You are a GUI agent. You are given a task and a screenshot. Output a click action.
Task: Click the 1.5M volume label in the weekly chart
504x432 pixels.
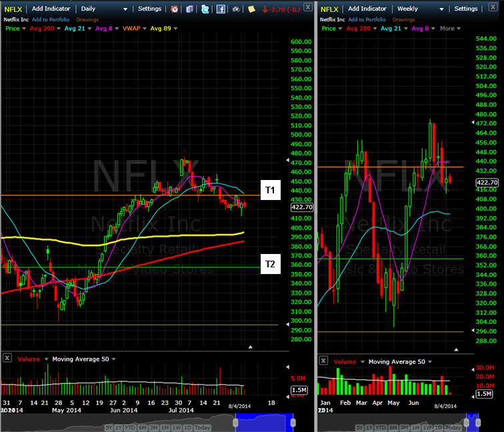coord(484,394)
